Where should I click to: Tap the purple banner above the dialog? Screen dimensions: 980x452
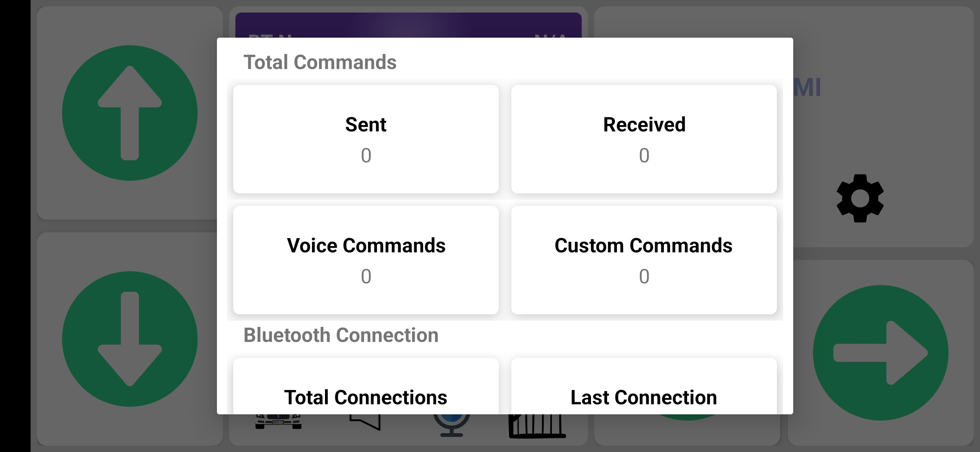click(408, 24)
